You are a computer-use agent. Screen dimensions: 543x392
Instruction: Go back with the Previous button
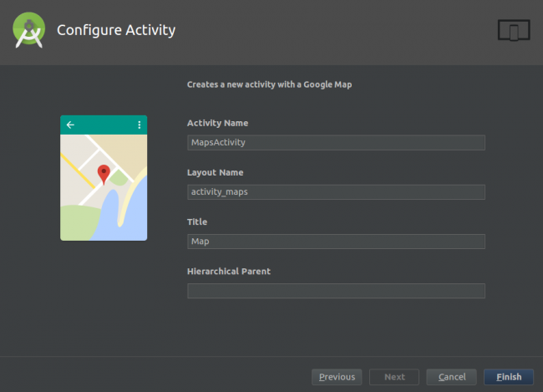[x=337, y=377]
